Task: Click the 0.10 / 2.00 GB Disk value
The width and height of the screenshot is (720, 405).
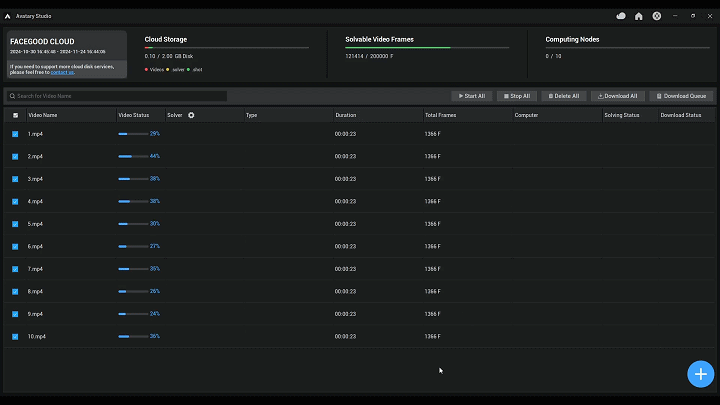Action: click(x=169, y=56)
